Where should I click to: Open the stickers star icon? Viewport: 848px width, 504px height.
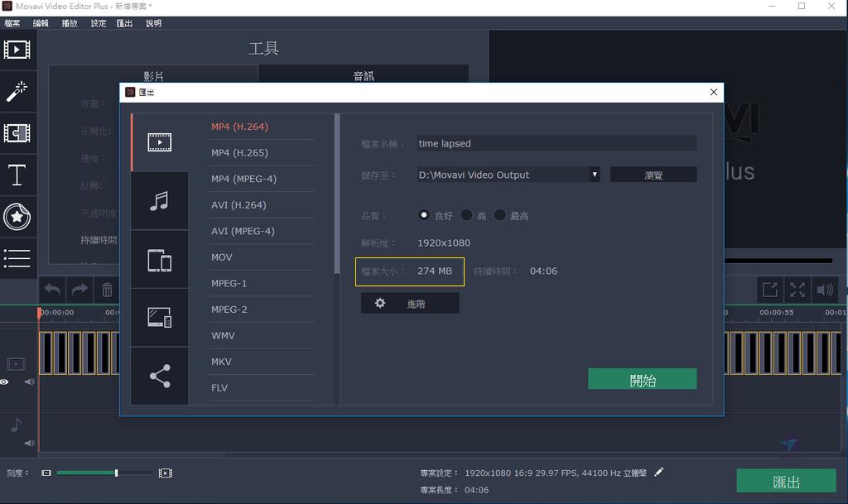pos(17,217)
